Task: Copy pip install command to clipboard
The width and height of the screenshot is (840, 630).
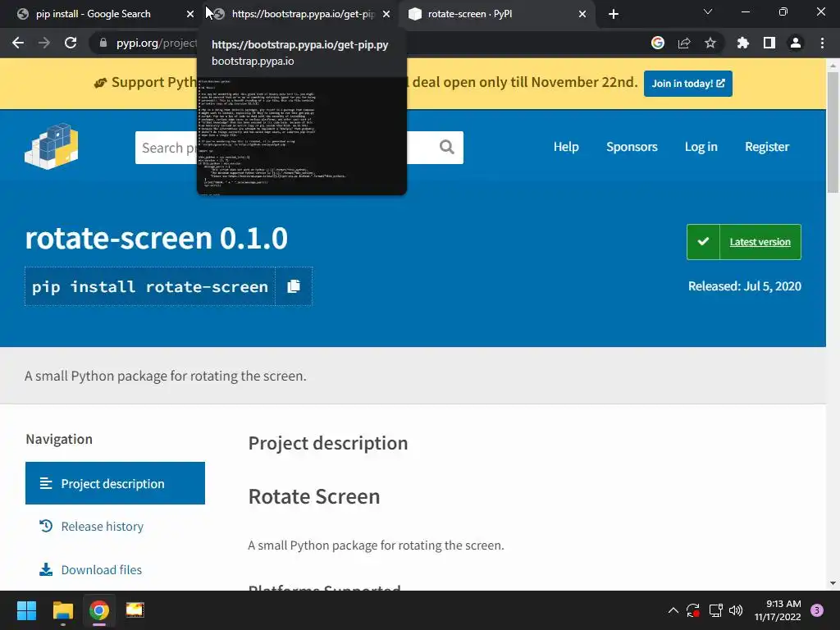Action: point(294,286)
